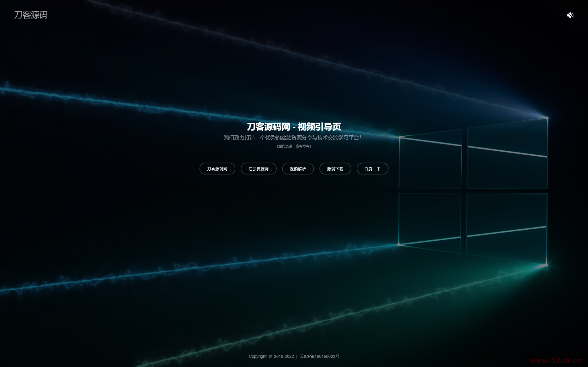Open the 源码下载 button
Viewport: 588px width, 367px height.
tap(335, 169)
